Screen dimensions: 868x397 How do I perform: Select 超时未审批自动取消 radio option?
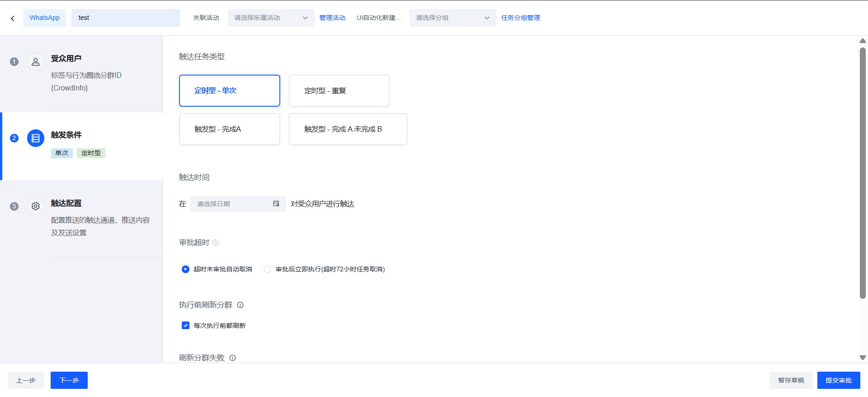pyautogui.click(x=185, y=269)
